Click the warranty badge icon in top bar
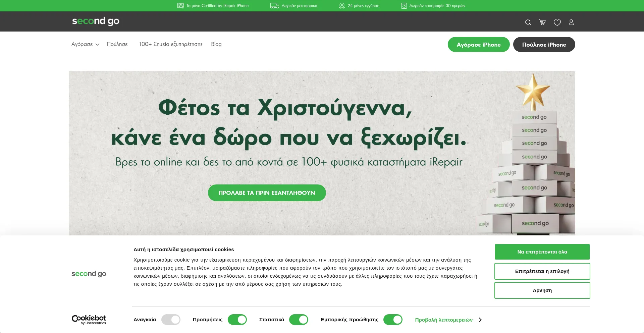Screen dimensions: 644x333 341,6
